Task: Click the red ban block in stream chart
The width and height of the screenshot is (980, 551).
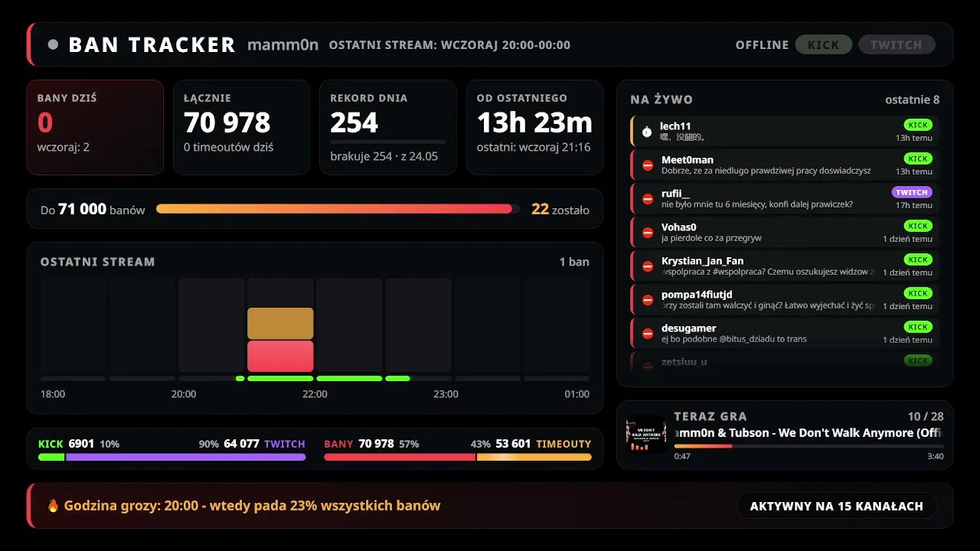Action: 280,357
